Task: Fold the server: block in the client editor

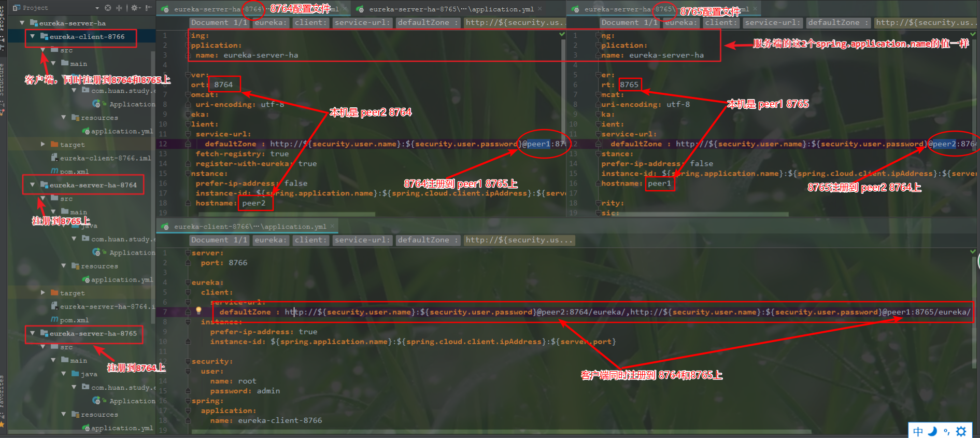Action: tap(188, 253)
